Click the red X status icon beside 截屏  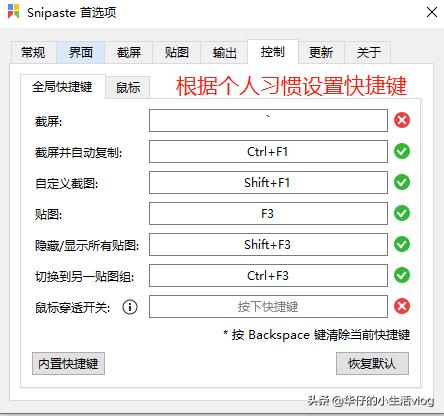click(402, 120)
